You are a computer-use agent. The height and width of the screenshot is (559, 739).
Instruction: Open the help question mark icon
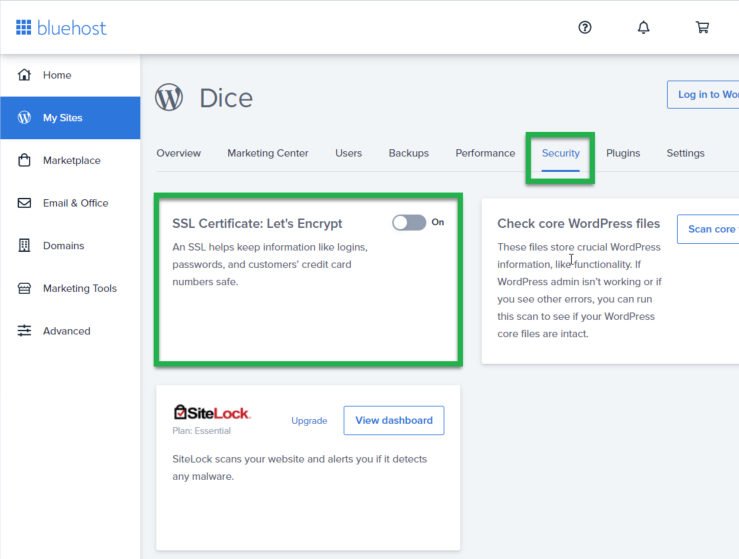(x=585, y=27)
